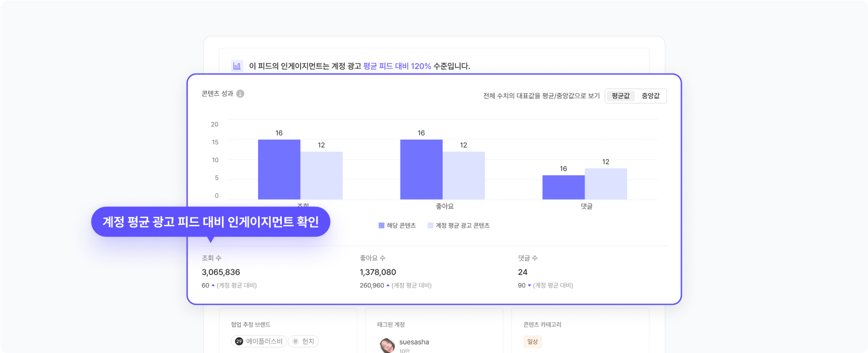Click the 헌치 brand logo icon
This screenshot has width=868, height=353.
pyautogui.click(x=295, y=341)
